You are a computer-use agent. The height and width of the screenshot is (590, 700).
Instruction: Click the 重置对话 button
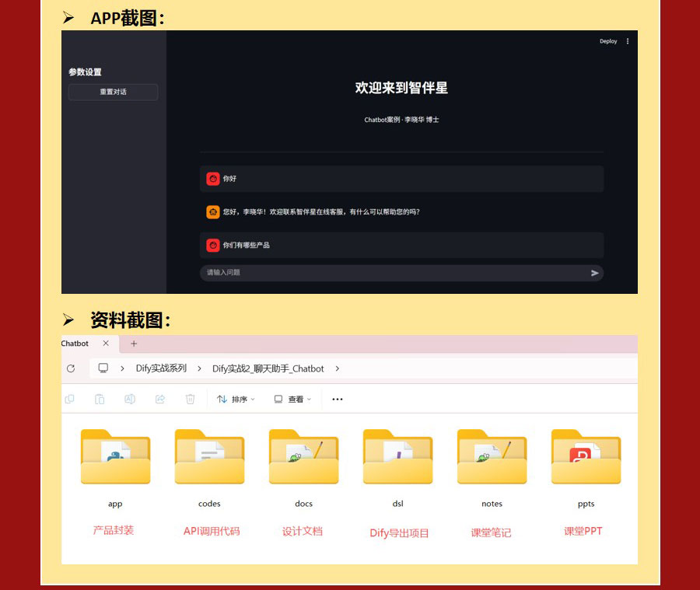click(x=113, y=92)
